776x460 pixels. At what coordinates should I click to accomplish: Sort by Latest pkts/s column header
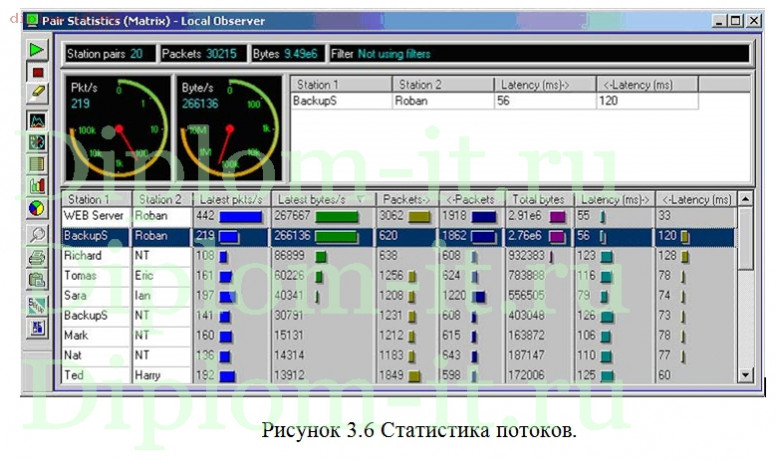pos(231,199)
